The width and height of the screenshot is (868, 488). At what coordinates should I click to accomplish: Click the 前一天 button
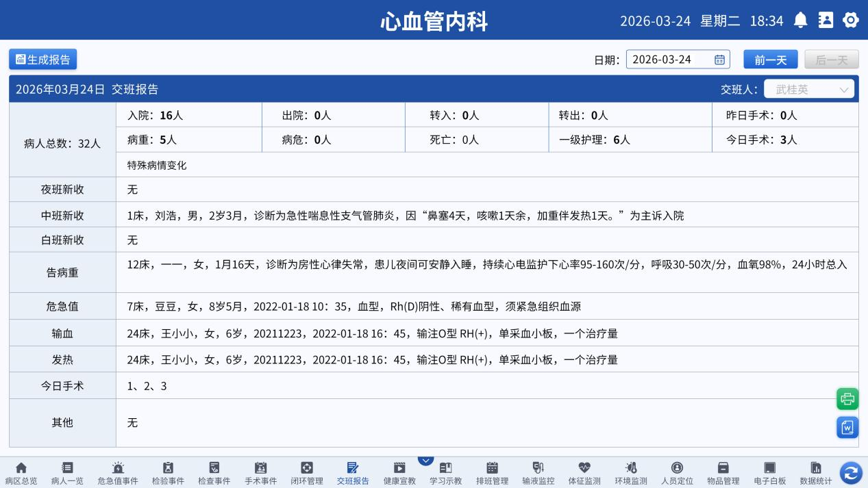771,60
